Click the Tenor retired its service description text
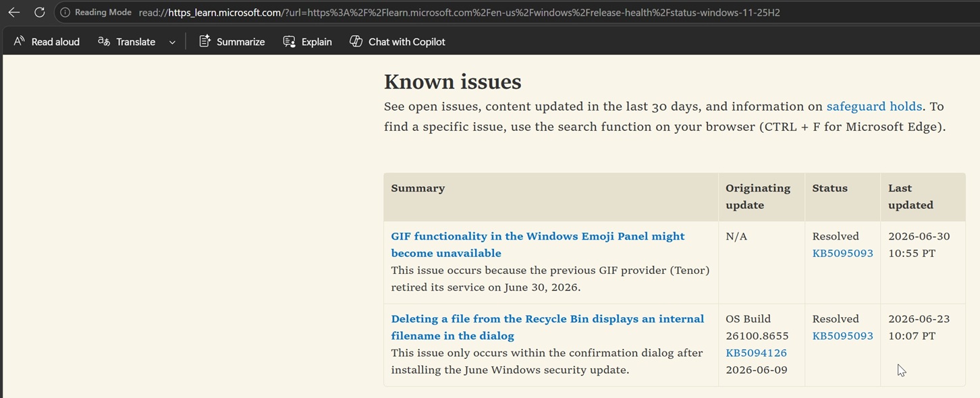Screen dimensions: 980x398 [550, 279]
